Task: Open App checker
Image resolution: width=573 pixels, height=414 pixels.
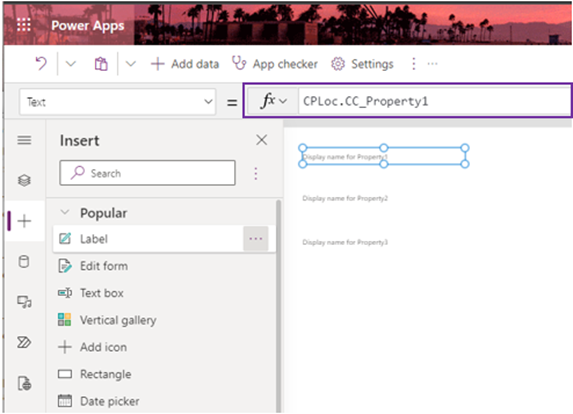Action: (275, 64)
